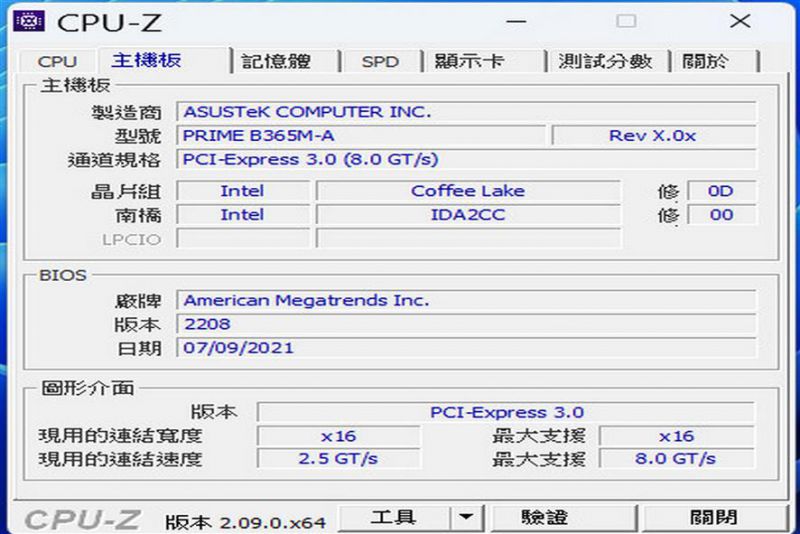Click the Coffee Lake chipset field
Viewport: 800px width, 534px height.
click(x=467, y=191)
